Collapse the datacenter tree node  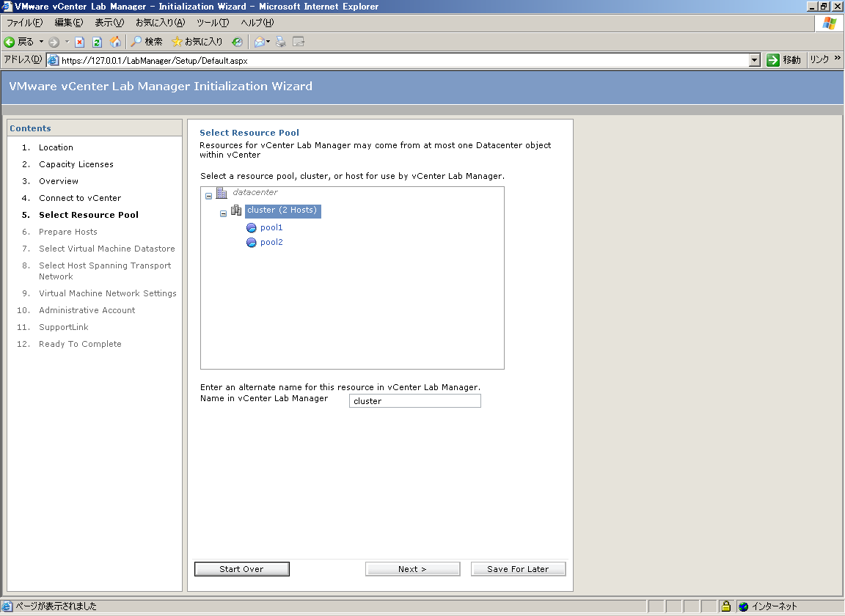208,197
